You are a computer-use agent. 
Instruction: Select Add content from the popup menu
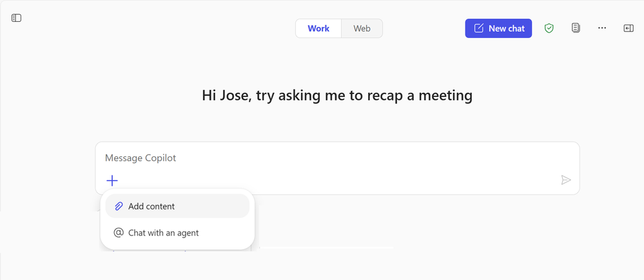(177, 206)
